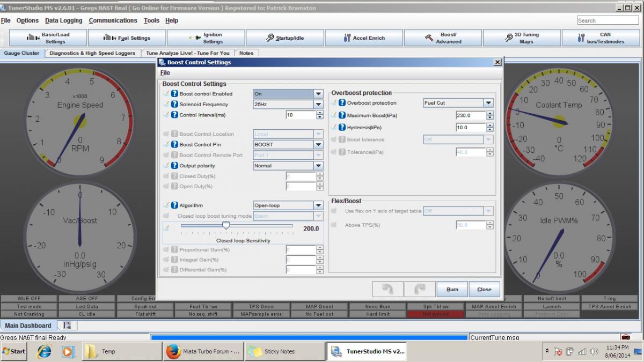Expand the Boost Control Pin dropdown
The width and height of the screenshot is (644, 362).
(318, 145)
